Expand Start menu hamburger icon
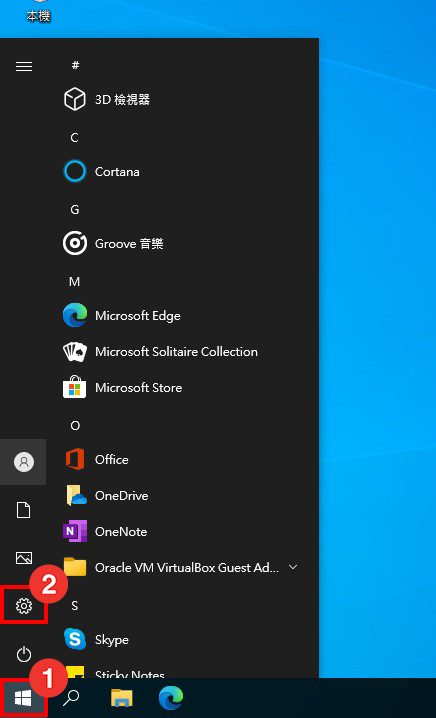Image resolution: width=436 pixels, height=718 pixels. point(24,66)
